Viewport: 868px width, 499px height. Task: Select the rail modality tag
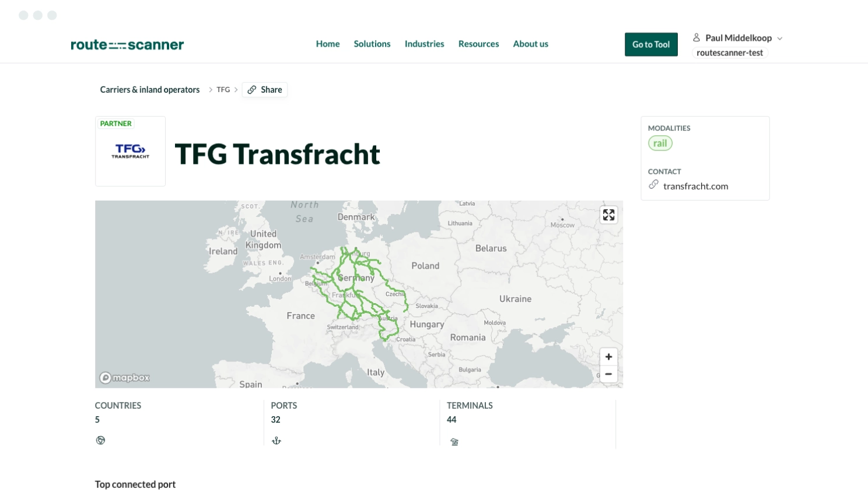tap(660, 143)
